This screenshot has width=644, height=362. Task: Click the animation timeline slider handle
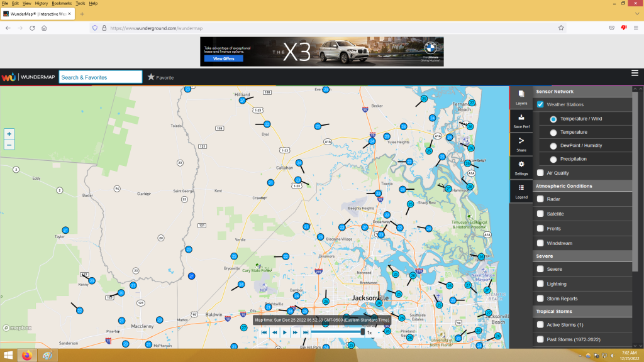point(362,332)
